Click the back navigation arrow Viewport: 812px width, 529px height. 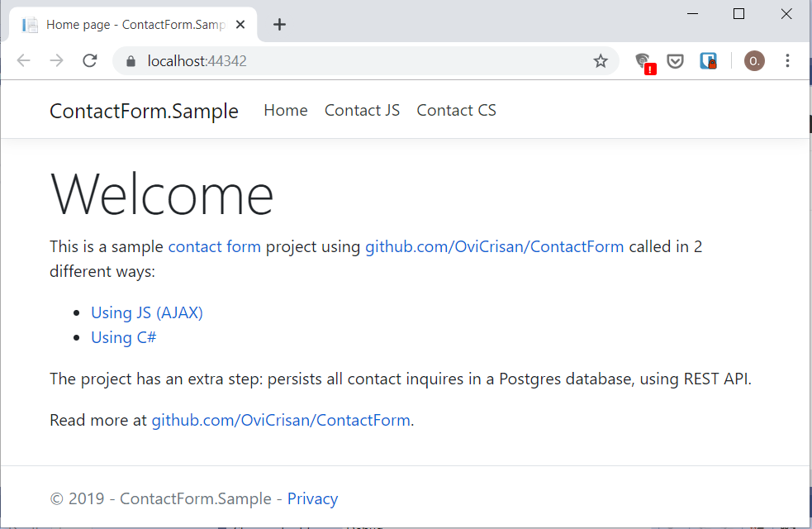[x=23, y=60]
